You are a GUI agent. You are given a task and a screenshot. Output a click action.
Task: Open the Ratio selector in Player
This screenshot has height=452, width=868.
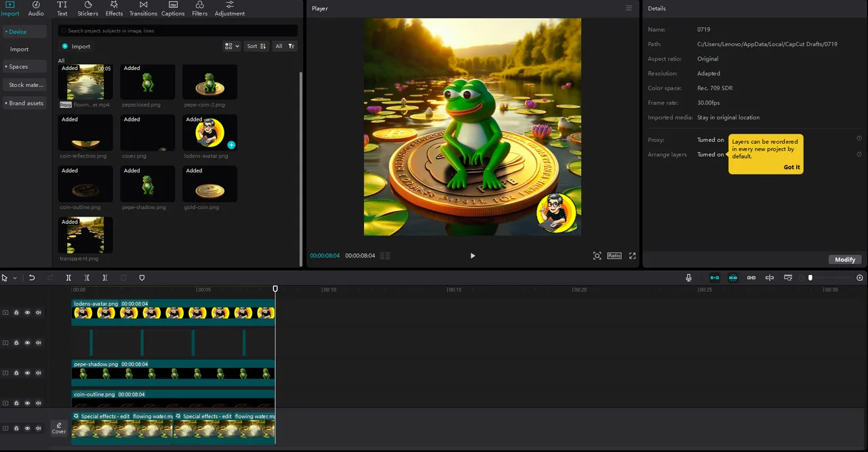pyautogui.click(x=614, y=256)
